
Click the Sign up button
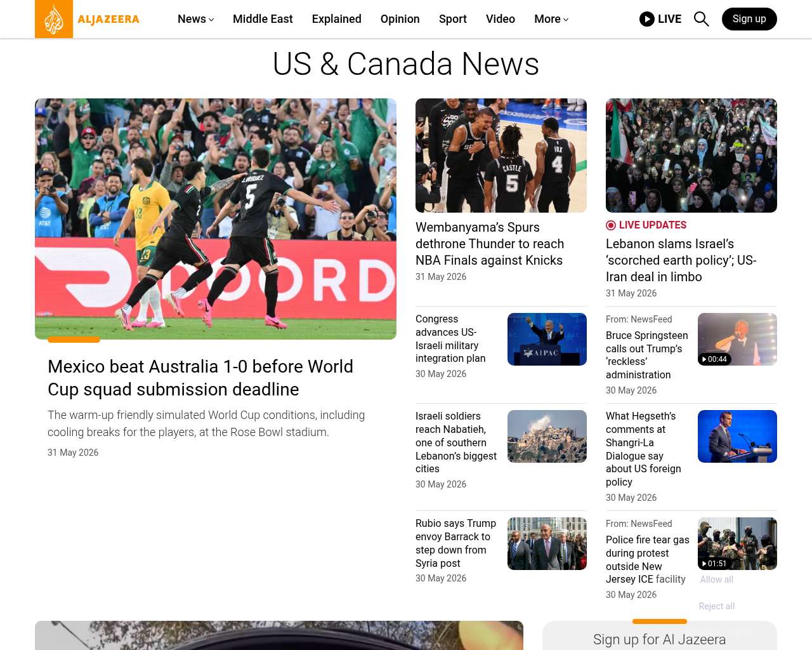pos(749,19)
